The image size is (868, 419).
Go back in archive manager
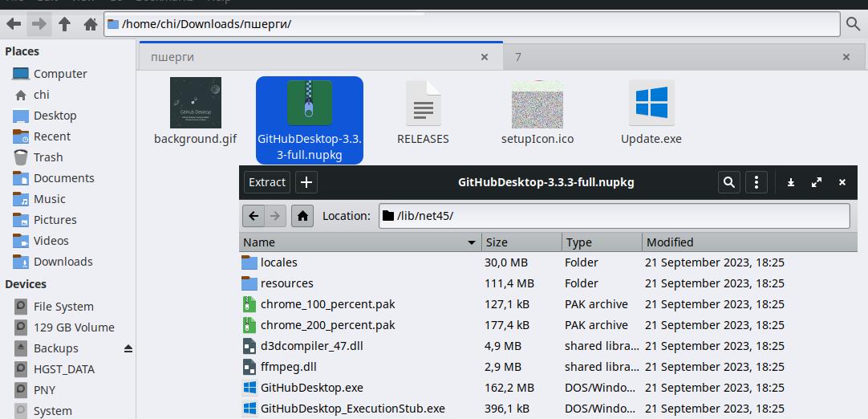[x=254, y=216]
